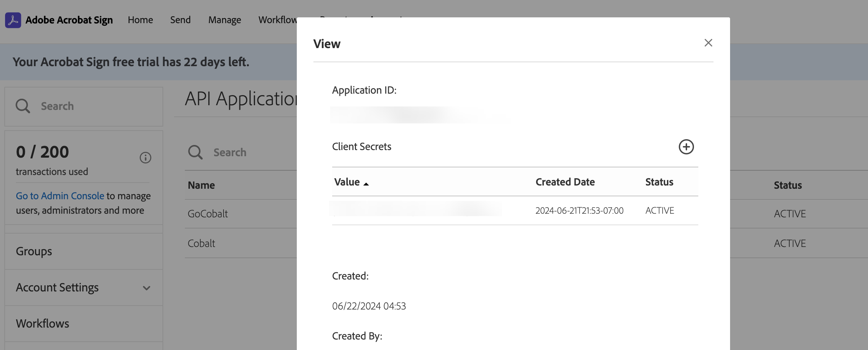Click GoCobalt's ACTIVE status cell
This screenshot has width=868, height=350.
790,214
